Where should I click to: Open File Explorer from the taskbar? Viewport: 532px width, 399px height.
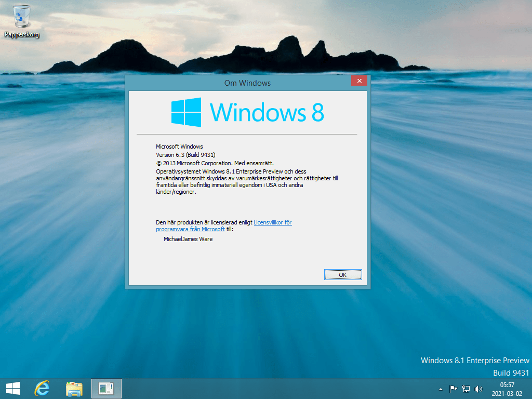pyautogui.click(x=74, y=388)
